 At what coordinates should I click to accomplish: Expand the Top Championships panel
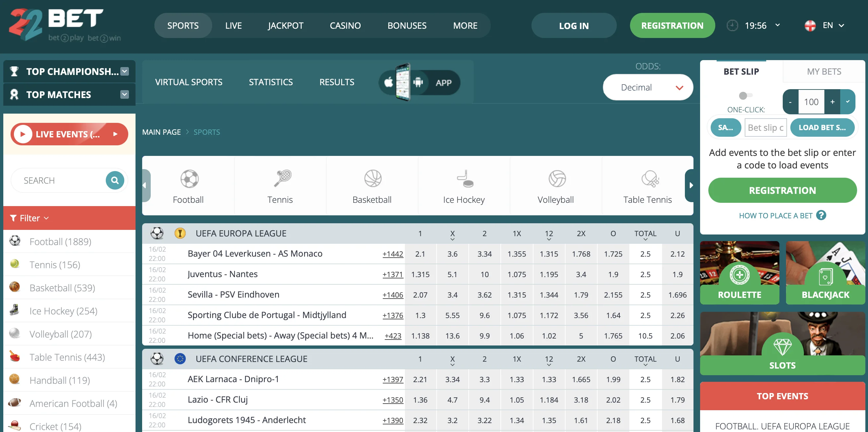coord(125,71)
